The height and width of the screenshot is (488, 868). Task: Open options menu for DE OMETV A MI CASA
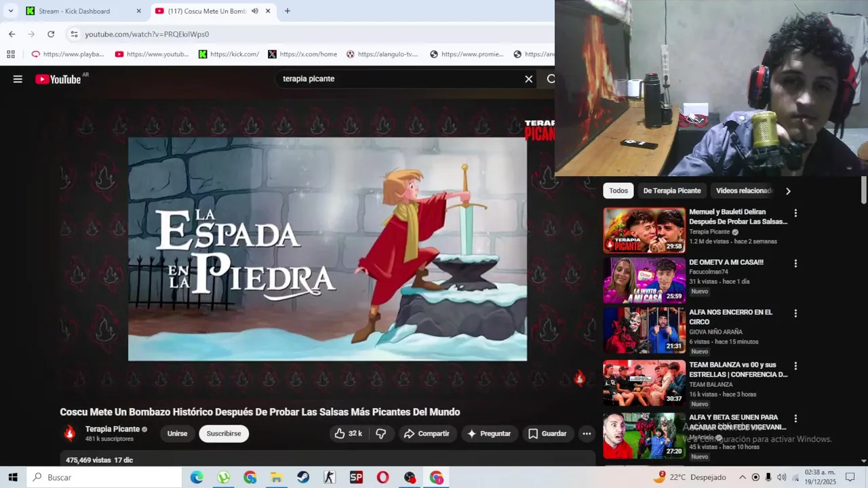795,264
